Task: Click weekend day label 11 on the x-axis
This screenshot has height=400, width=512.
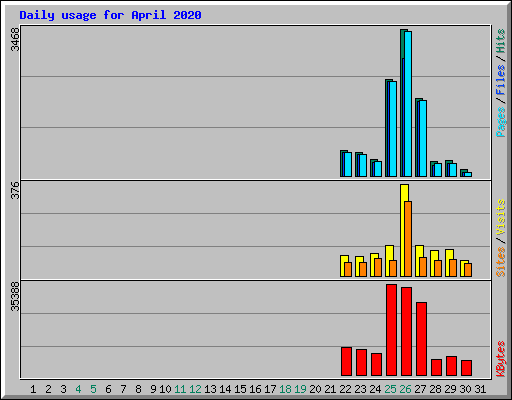Action: (x=180, y=389)
